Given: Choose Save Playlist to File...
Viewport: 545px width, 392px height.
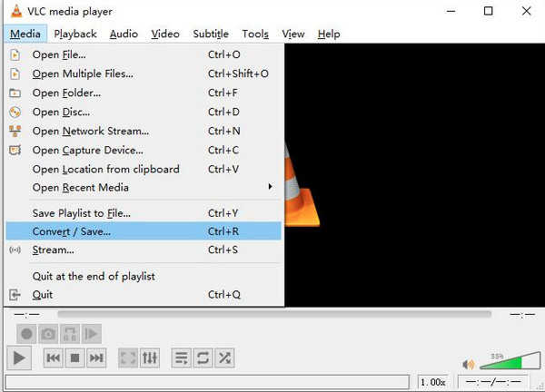Looking at the screenshot, I should click(144, 213).
